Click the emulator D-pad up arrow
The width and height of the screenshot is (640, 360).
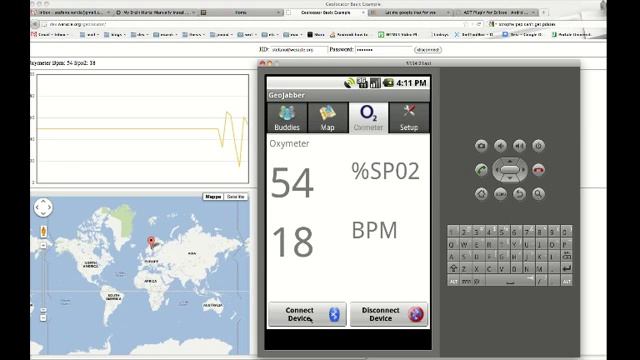click(510, 162)
